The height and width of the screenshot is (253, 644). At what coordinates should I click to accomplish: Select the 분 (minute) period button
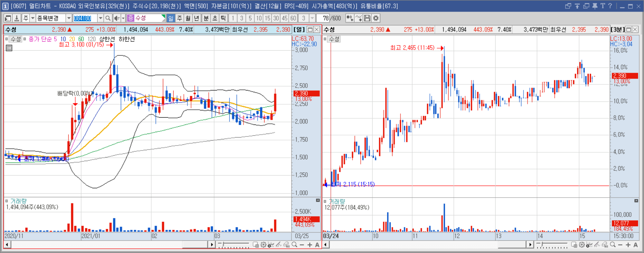point(206,18)
